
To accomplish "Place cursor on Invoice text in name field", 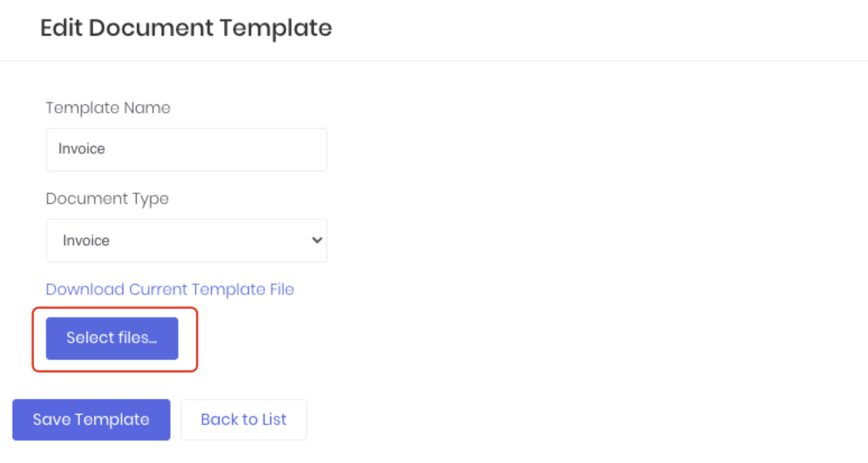I will click(82, 149).
